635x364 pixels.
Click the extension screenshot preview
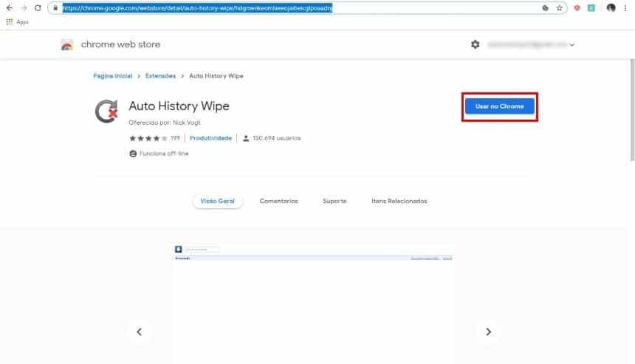314,303
